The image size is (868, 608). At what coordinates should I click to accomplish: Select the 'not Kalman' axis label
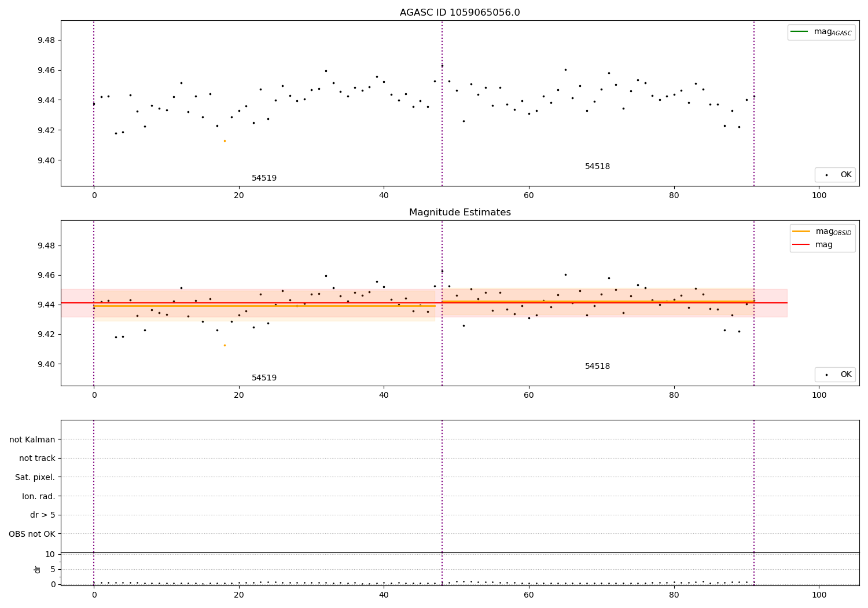[32, 439]
